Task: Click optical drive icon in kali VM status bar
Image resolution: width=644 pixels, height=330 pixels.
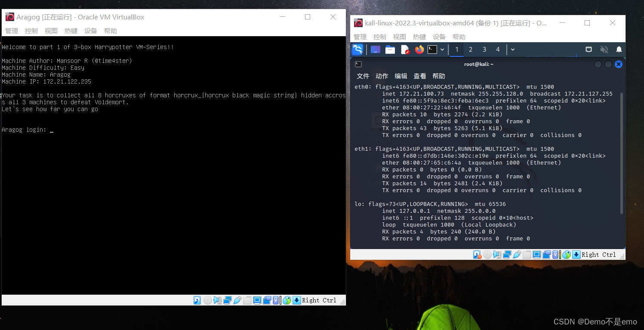Action: [x=487, y=255]
